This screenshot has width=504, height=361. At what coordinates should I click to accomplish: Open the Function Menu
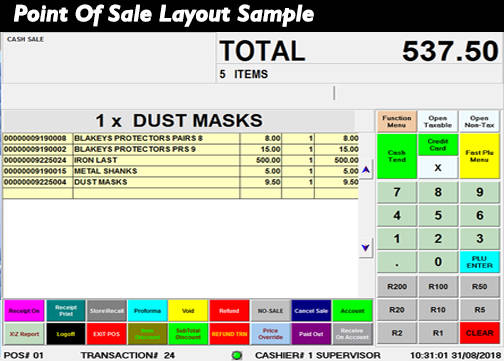[397, 122]
